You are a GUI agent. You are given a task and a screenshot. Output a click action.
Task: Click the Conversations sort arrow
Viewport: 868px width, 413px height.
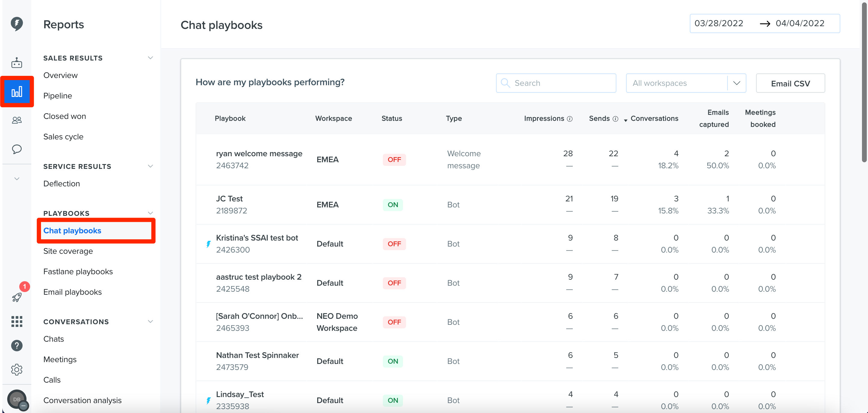(625, 120)
